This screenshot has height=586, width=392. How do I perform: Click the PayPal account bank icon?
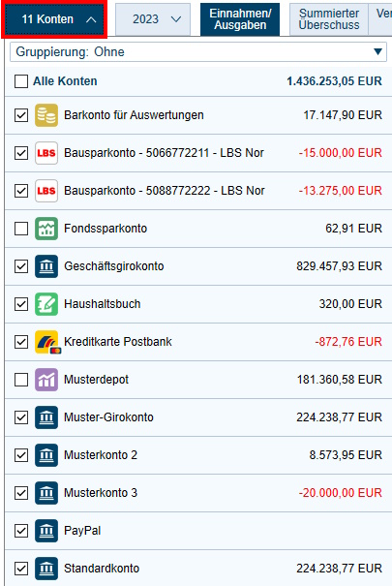tap(46, 531)
